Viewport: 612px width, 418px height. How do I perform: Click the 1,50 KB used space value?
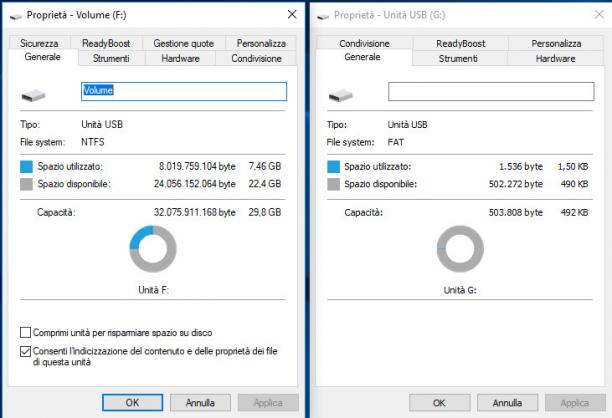573,167
